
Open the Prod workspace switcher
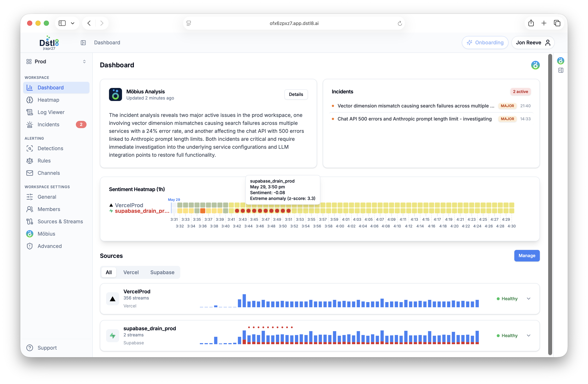coord(56,62)
